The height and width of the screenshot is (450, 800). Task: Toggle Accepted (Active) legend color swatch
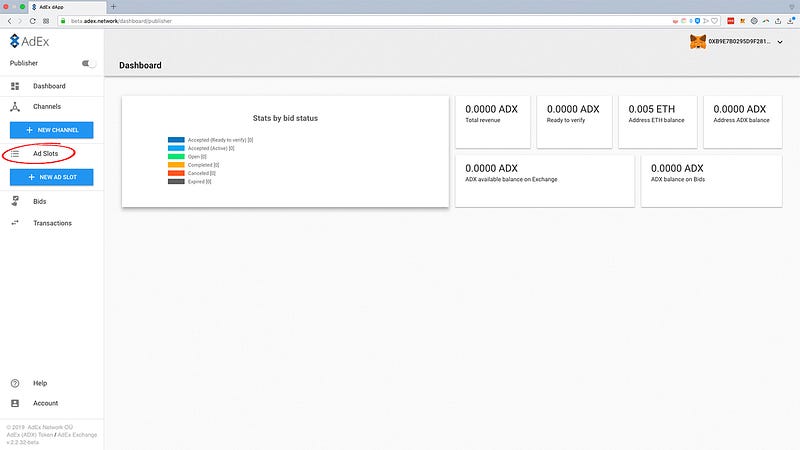pyautogui.click(x=176, y=148)
